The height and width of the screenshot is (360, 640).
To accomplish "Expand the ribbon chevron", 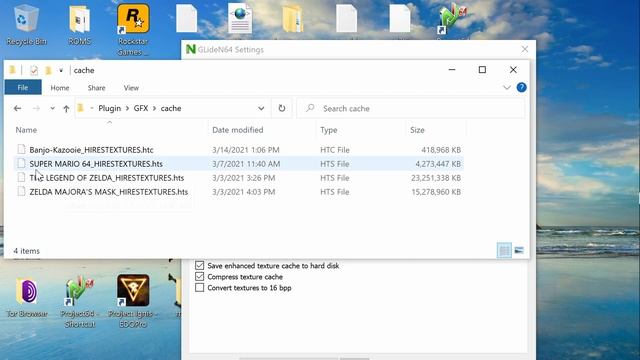I will point(507,87).
